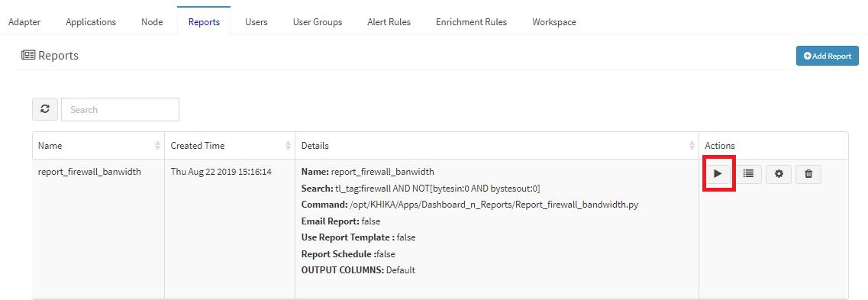Click the Actions column header
Screen dimensions: 868x300
click(x=773, y=146)
